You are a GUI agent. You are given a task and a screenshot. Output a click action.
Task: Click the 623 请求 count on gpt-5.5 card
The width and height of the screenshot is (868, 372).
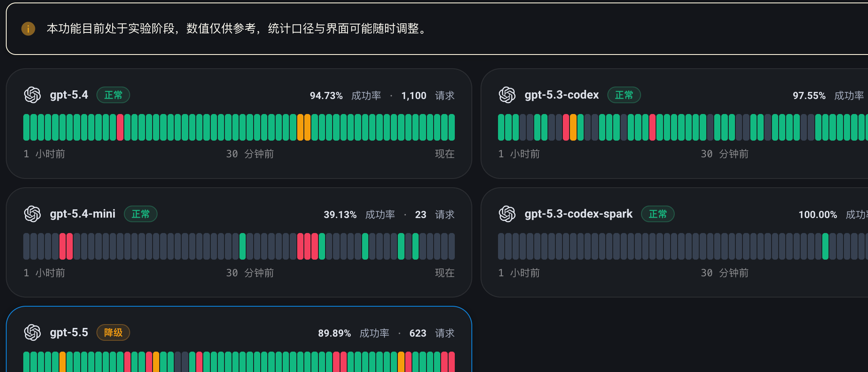click(x=432, y=333)
